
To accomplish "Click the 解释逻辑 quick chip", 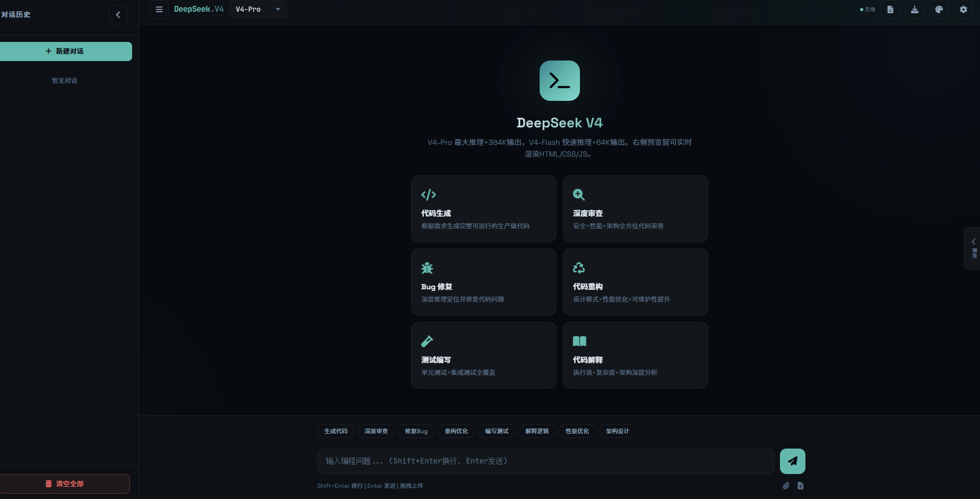I will pyautogui.click(x=537, y=431).
